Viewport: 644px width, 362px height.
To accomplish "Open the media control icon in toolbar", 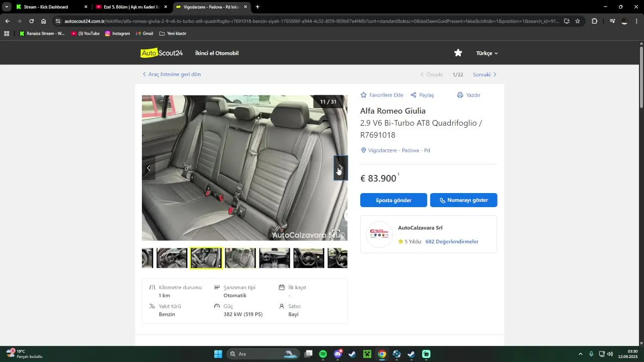I will tap(612, 21).
